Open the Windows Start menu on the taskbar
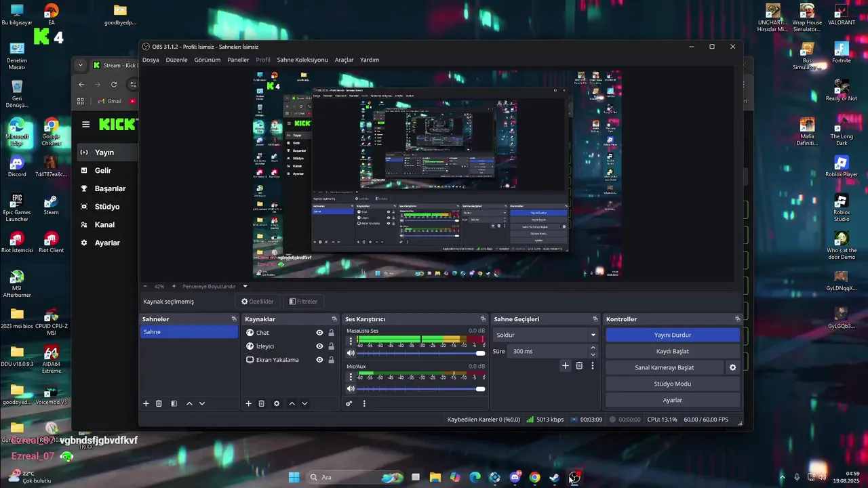 (294, 477)
